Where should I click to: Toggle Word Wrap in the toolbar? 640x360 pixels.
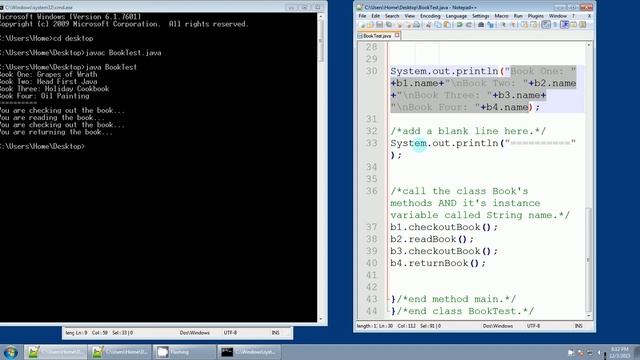pyautogui.click(x=546, y=25)
